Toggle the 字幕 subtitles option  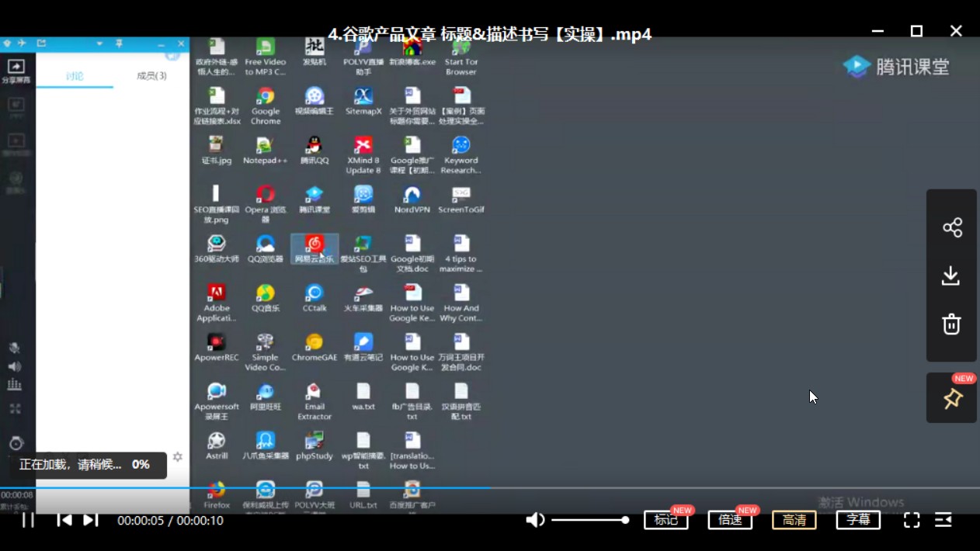point(857,520)
